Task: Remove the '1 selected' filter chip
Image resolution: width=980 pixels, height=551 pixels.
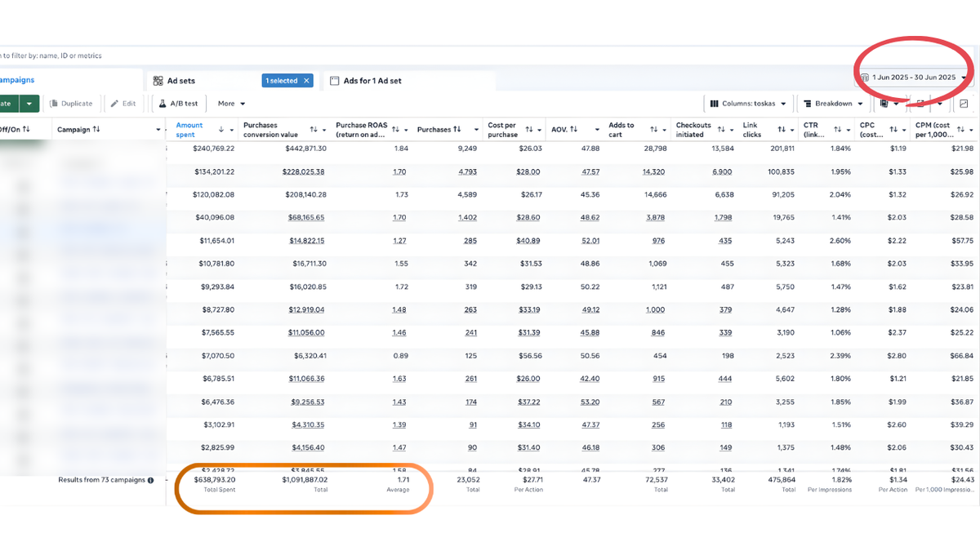Action: click(x=306, y=81)
